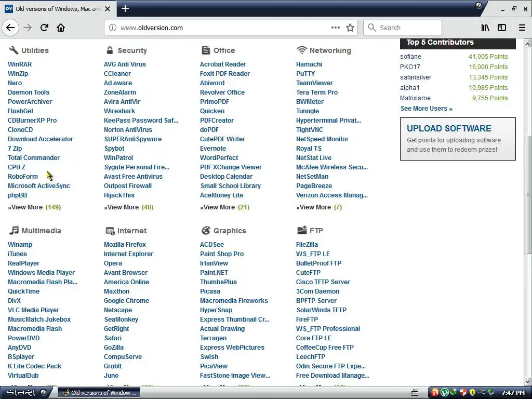
Task: Open the CCleaner link
Action: click(x=117, y=74)
